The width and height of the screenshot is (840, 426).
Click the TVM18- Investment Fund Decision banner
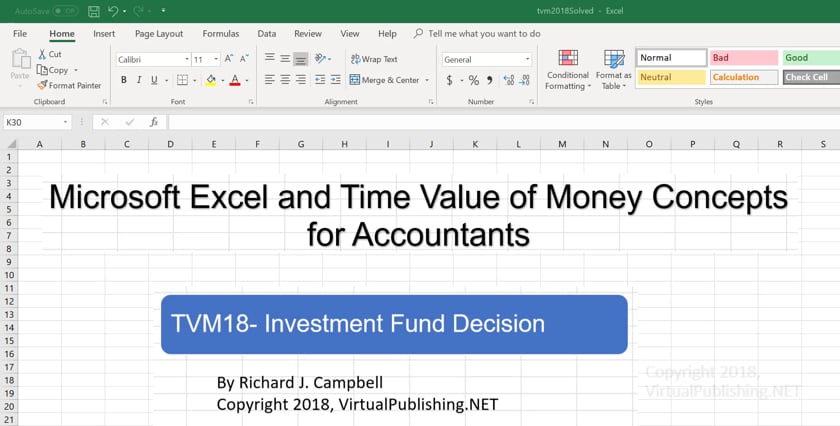click(394, 324)
